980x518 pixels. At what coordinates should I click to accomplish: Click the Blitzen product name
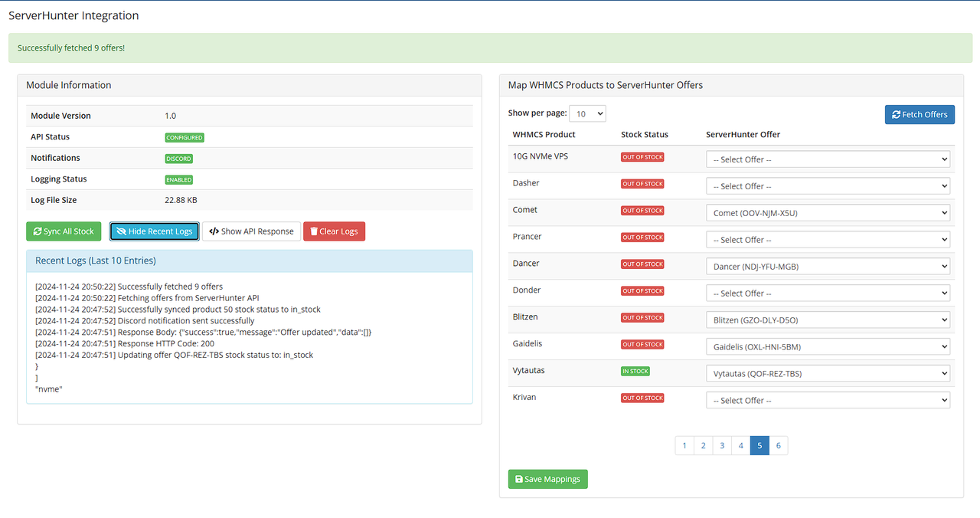(x=527, y=316)
